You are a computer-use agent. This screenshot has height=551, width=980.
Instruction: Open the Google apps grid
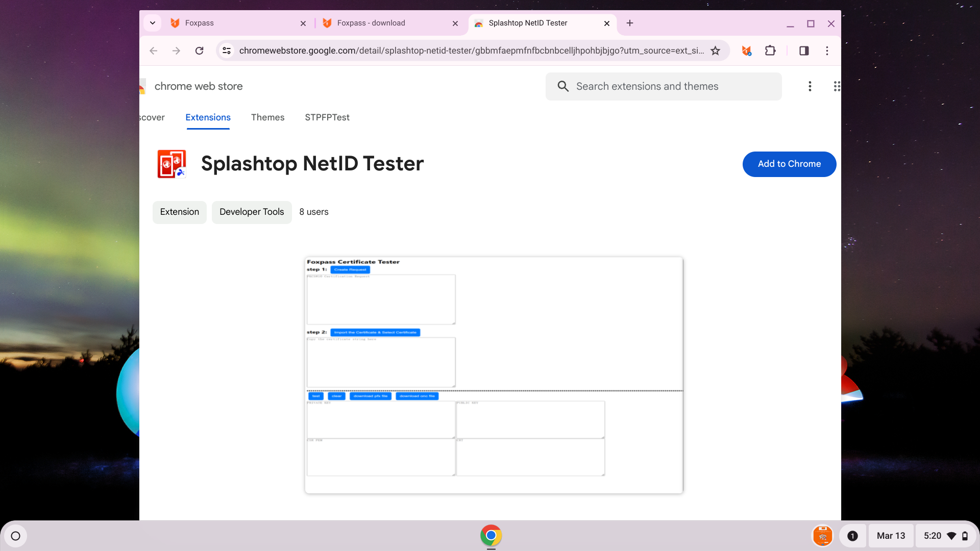click(x=837, y=86)
